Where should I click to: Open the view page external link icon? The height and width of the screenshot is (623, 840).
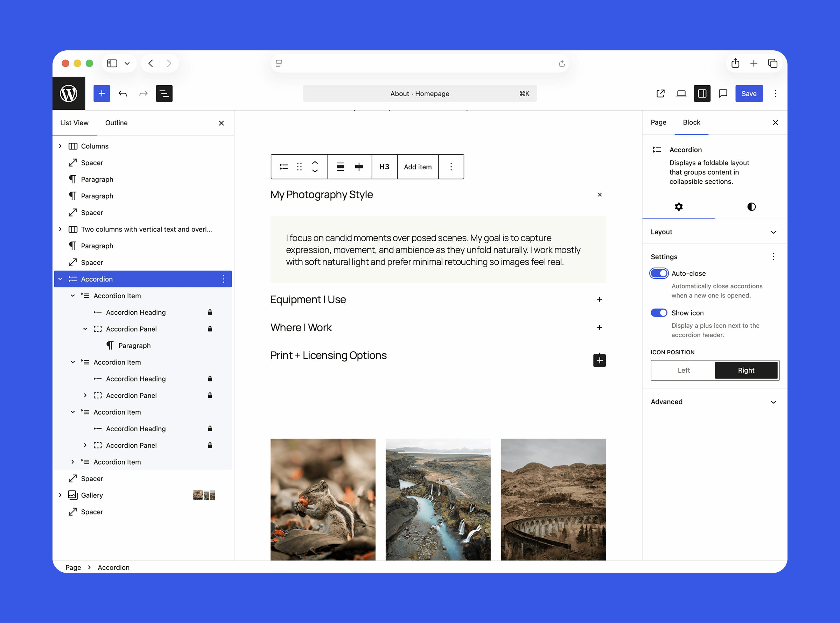click(x=660, y=93)
